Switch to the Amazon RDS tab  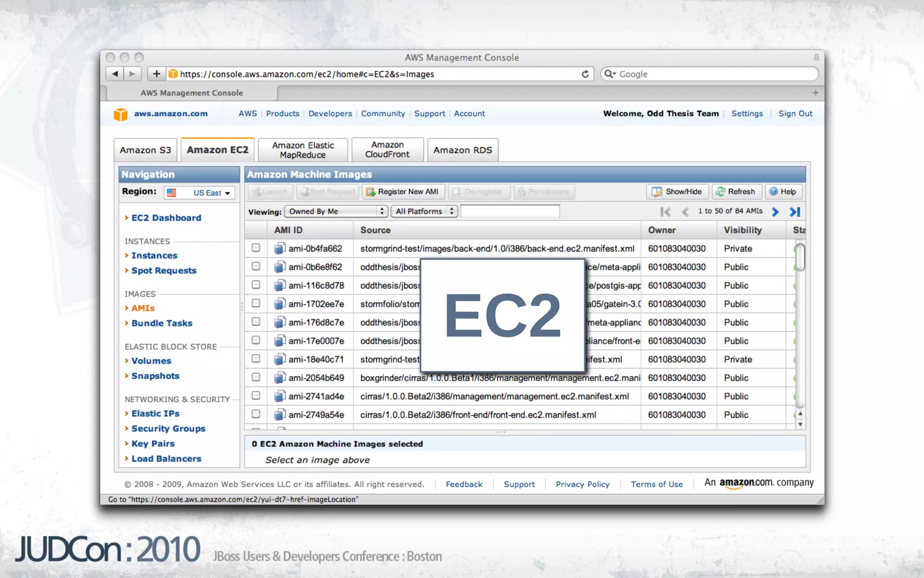click(x=463, y=150)
